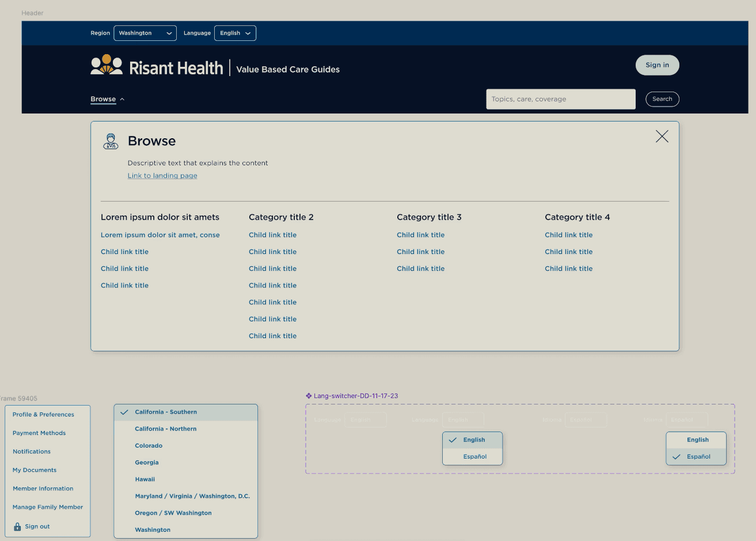Select Oregon / SW Washington option

coord(186,513)
